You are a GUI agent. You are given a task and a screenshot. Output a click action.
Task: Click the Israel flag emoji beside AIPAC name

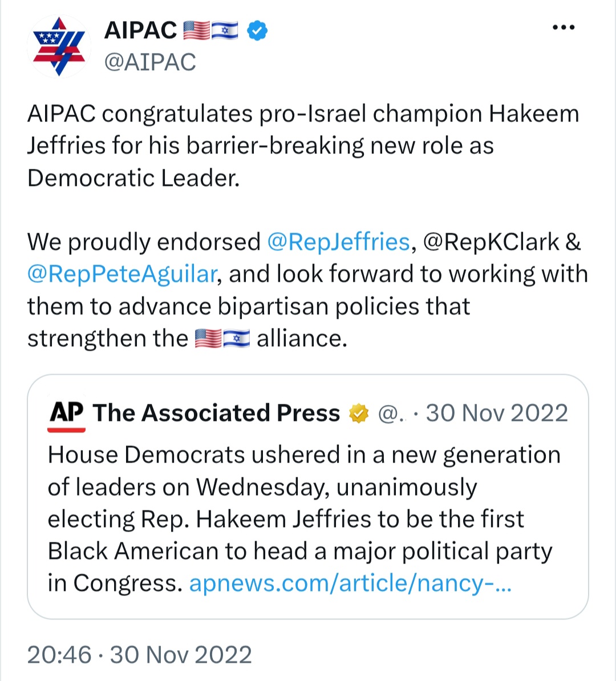click(225, 30)
